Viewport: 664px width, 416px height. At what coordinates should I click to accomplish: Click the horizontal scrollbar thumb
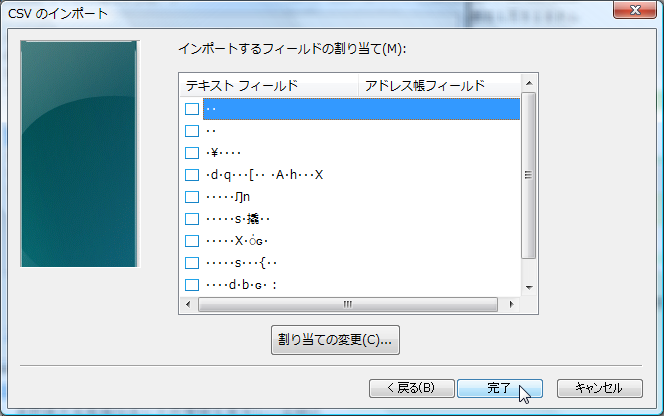coord(348,304)
